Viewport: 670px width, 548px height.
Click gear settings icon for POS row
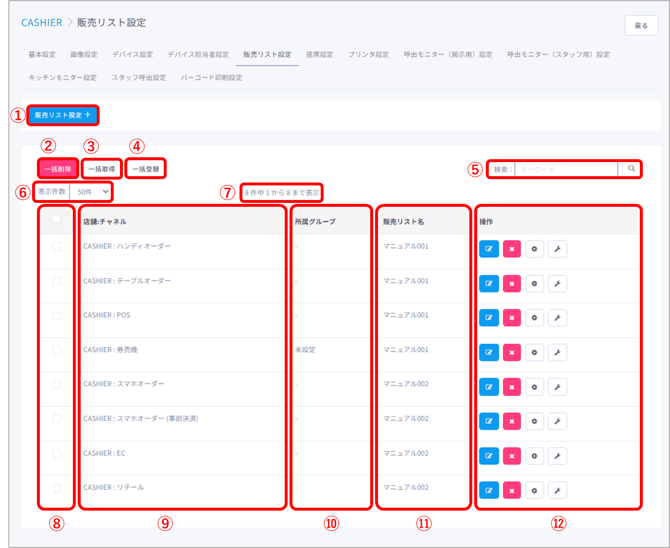click(535, 318)
